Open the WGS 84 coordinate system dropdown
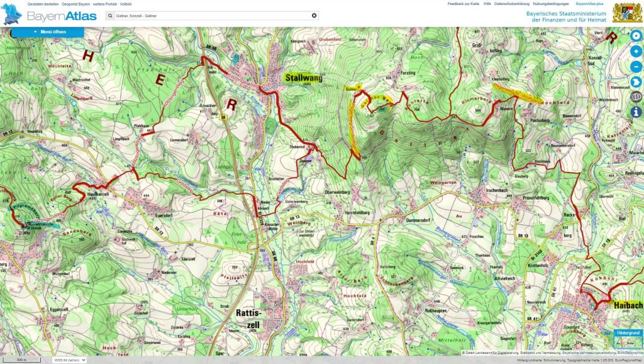The image size is (644, 364). [69, 360]
